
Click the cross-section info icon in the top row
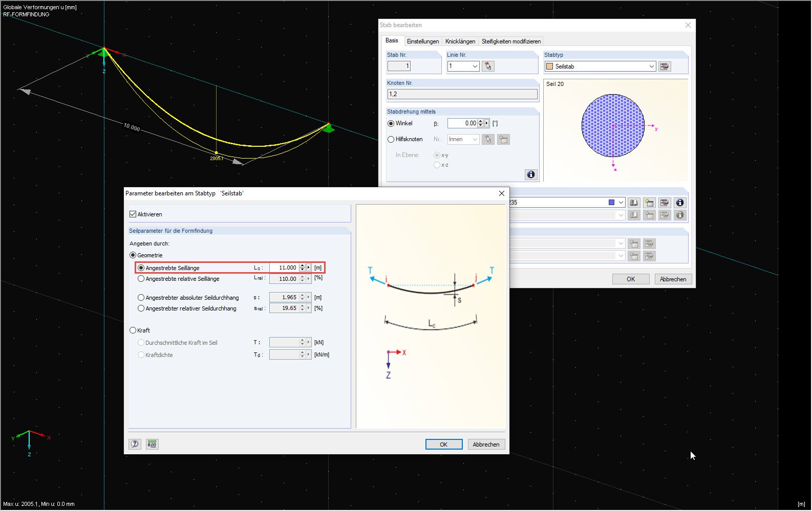coord(680,203)
